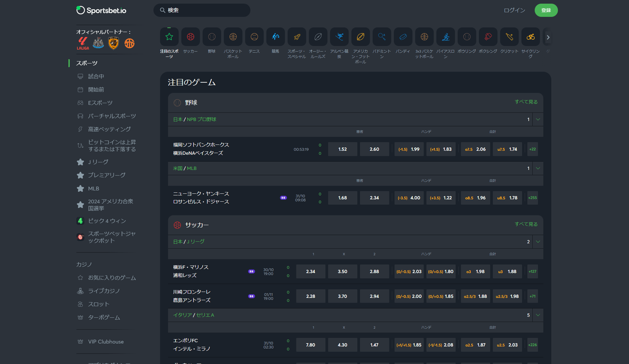The height and width of the screenshot is (364, 629).
Task: Collapse the イタリア / セリエA league section
Action: (x=538, y=315)
